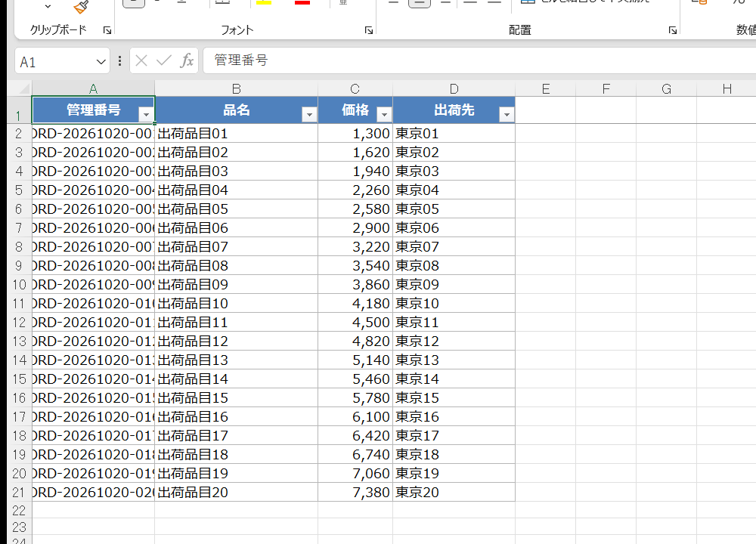This screenshot has width=756, height=544.
Task: Select cell 東京04
Action: coord(454,190)
